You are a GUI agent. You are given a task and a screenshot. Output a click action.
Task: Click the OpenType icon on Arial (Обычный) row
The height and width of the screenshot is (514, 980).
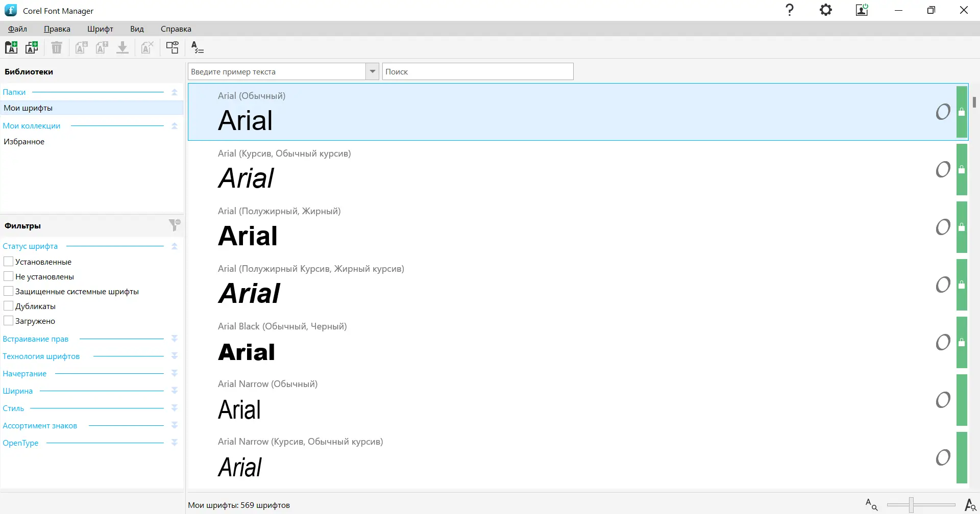click(943, 112)
